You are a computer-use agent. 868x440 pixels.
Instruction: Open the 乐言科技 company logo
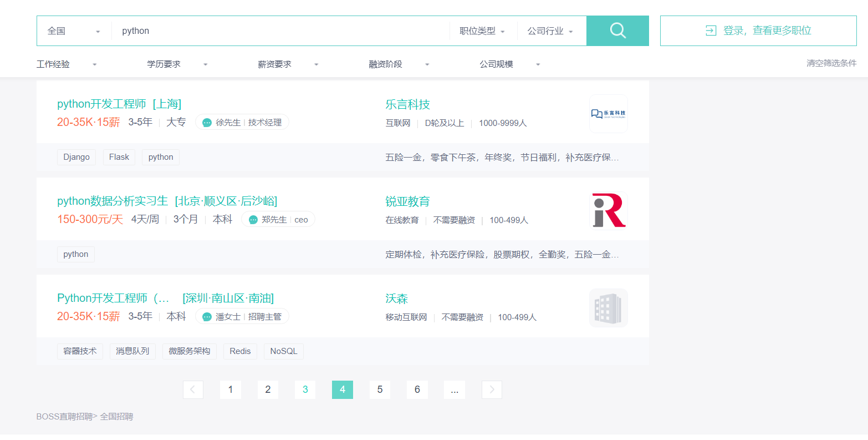pos(608,114)
